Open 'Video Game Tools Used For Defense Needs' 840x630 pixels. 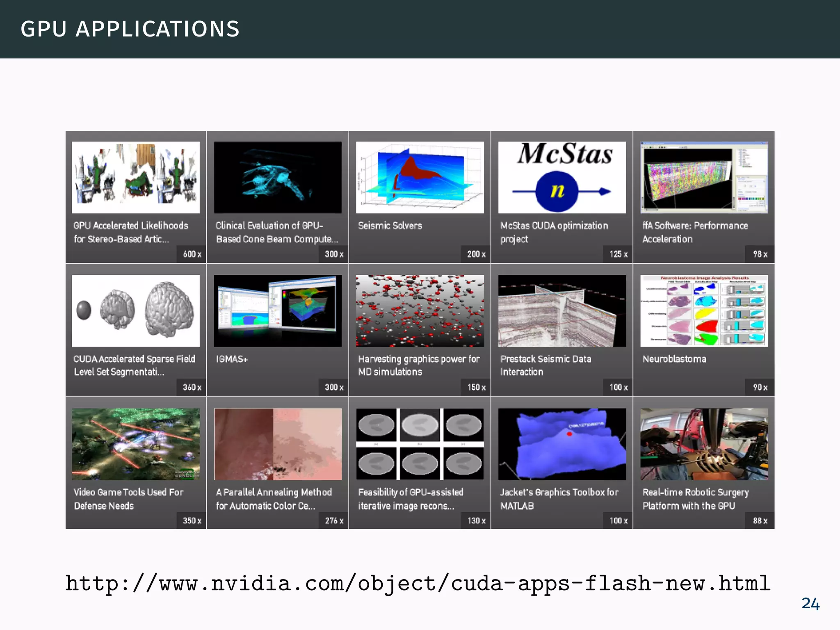click(x=128, y=499)
